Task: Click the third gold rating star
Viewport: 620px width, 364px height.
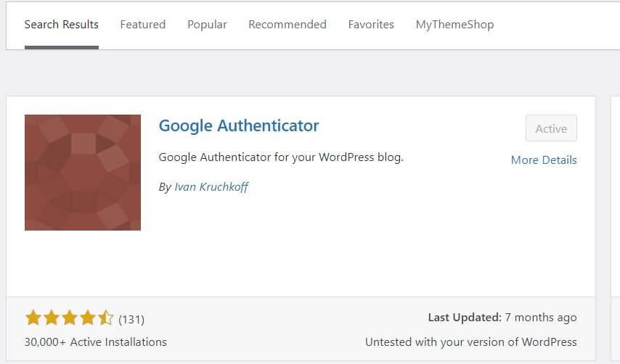Action: click(70, 318)
